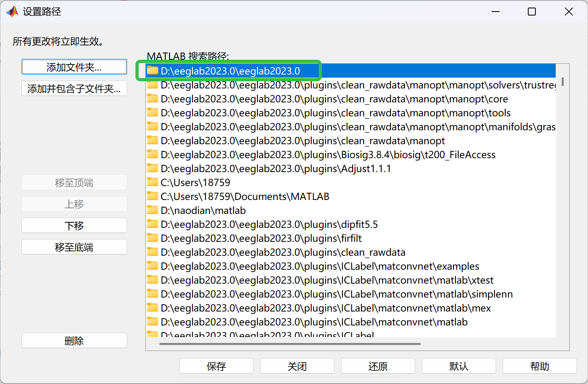Click folder icon of manopt\manopt\core row
This screenshot has width=588, height=384.
(x=153, y=98)
